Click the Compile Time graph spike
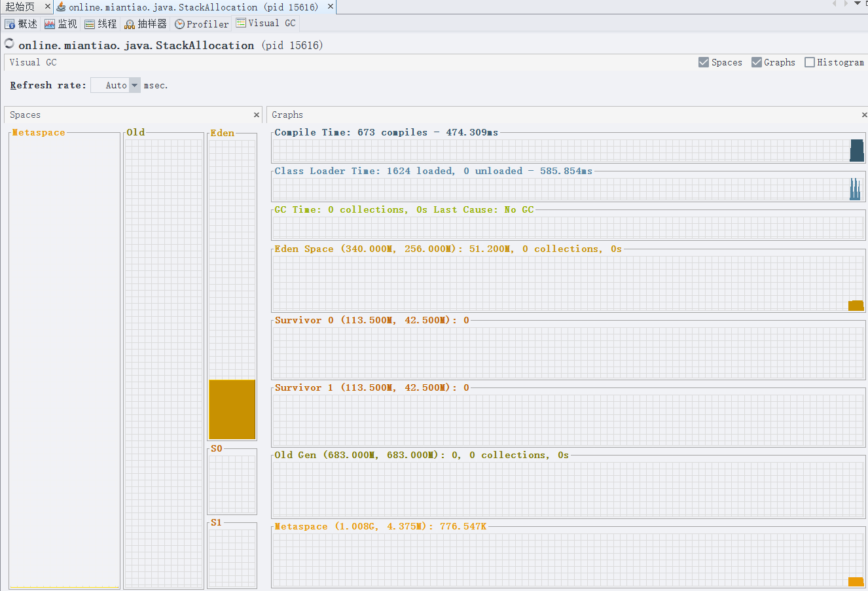 (857, 150)
